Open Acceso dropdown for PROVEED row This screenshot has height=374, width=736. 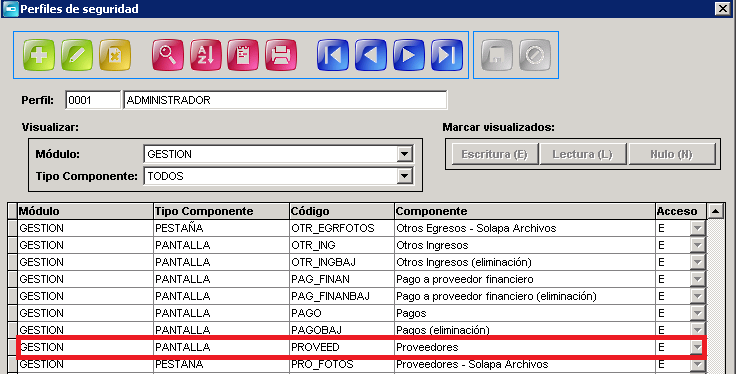click(698, 347)
